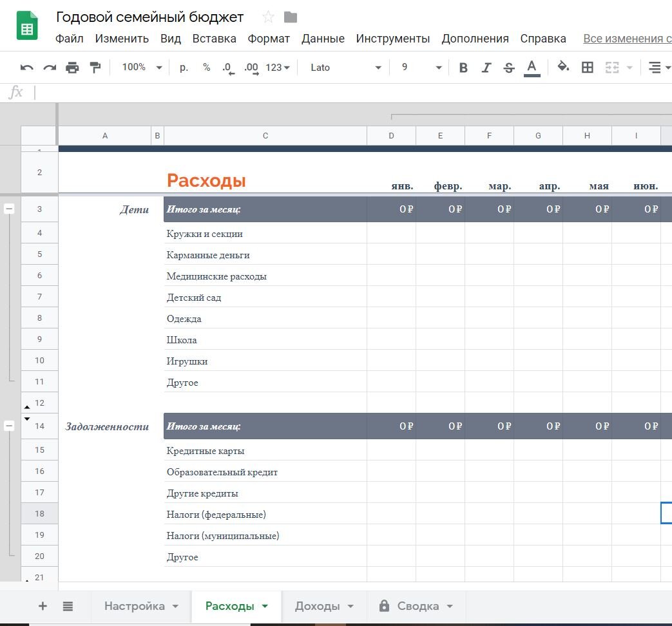Click the февр. month header cell

click(440, 173)
